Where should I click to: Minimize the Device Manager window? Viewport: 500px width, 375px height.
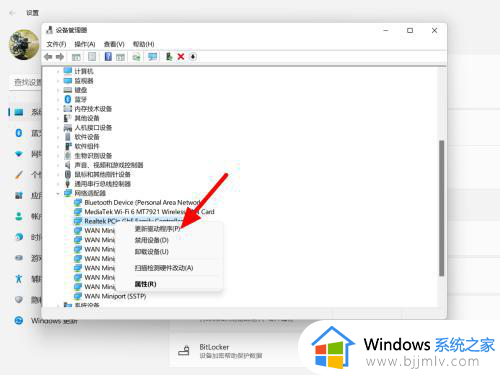tap(386, 30)
